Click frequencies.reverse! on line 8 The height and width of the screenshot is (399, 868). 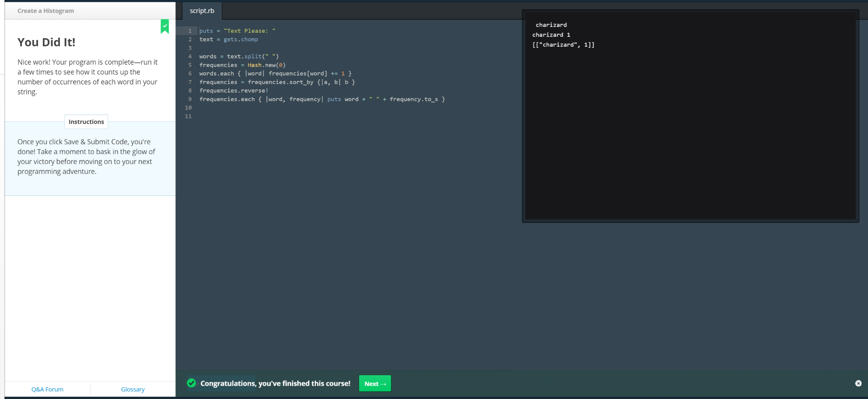coord(233,91)
